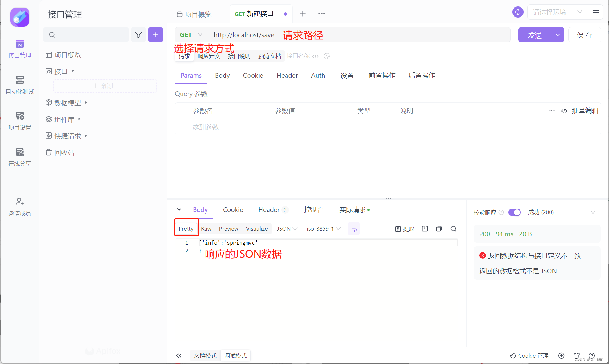Open the hamburger menu icon
The image size is (609, 364).
(596, 12)
